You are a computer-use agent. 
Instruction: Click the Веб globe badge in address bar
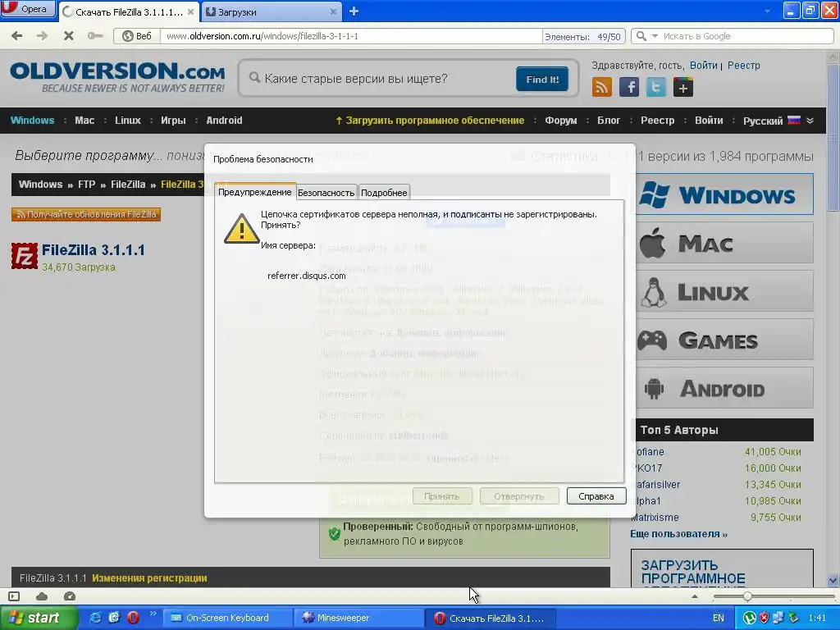(137, 36)
